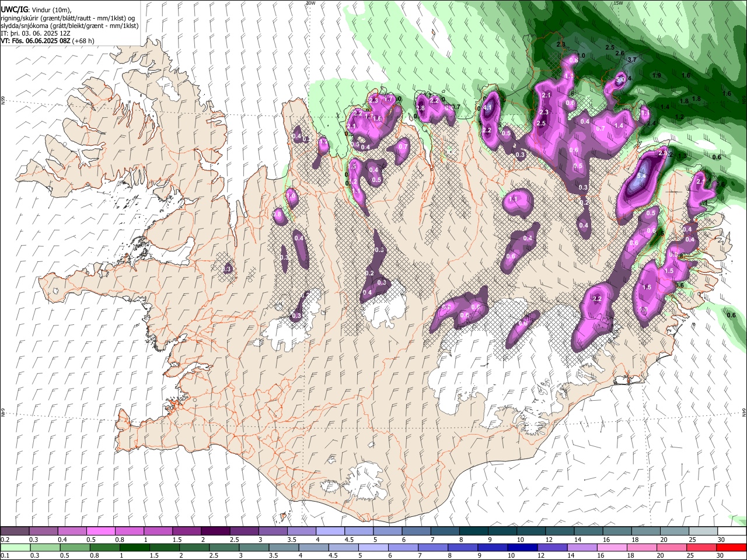Click the "15W" longitude label
The image size is (747, 560).
(x=618, y=3)
